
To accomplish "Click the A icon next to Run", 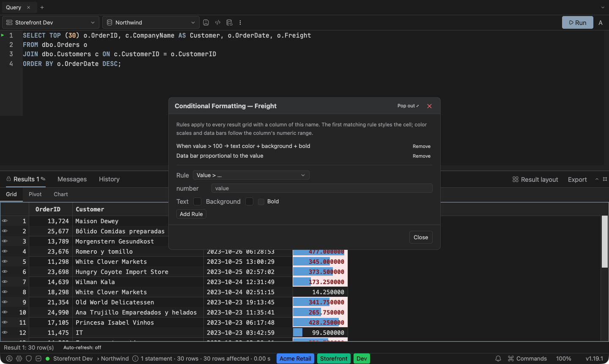I will point(601,22).
